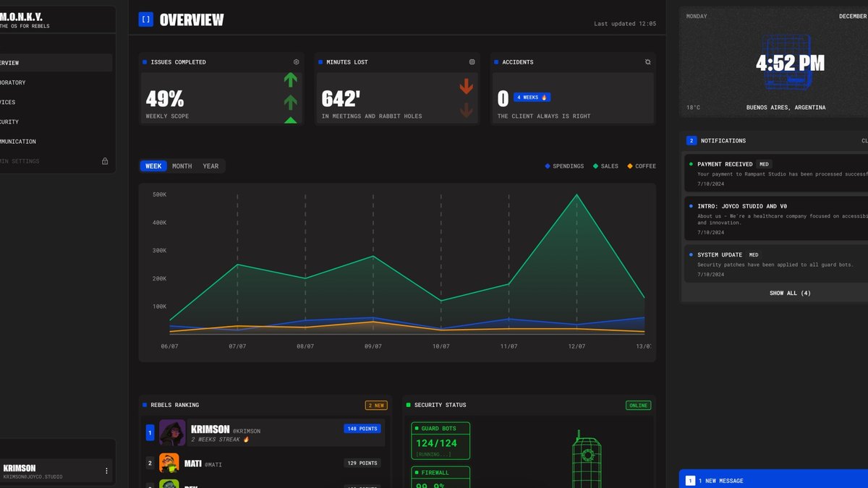The height and width of the screenshot is (488, 868).
Task: Click the Minutes Lost card settings icon
Action: coord(472,62)
